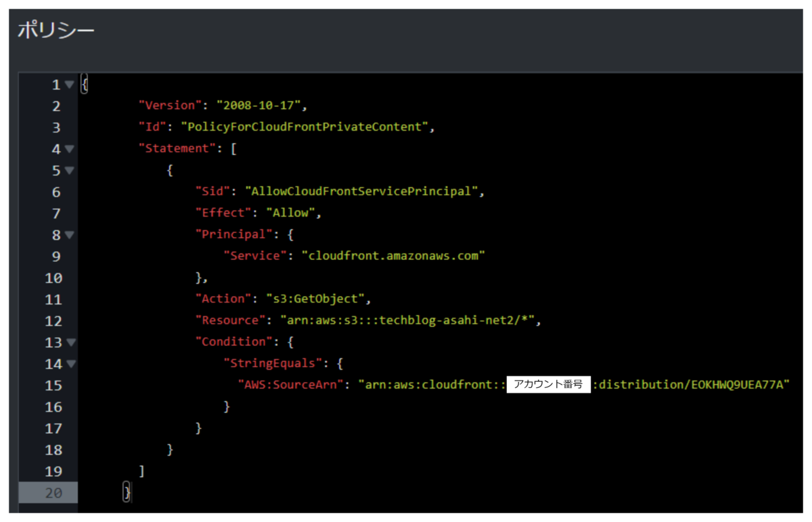Click the opening brace on line 1
Image resolution: width=812 pixels, height=522 pixels.
pos(84,85)
